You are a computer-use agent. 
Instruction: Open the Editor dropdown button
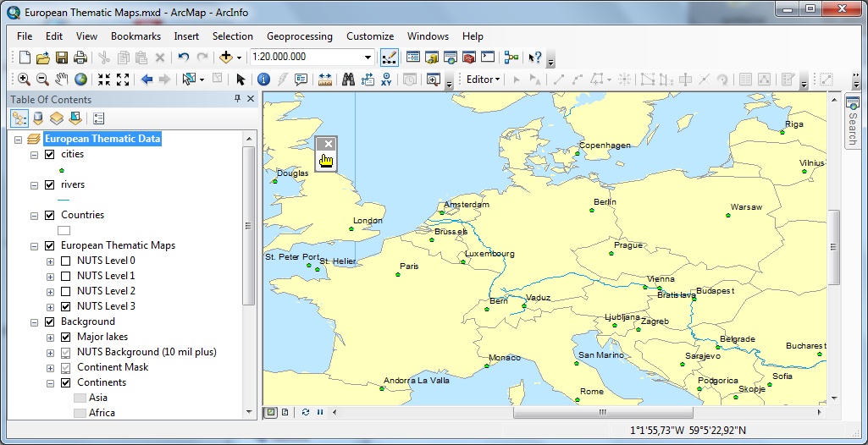coord(484,80)
